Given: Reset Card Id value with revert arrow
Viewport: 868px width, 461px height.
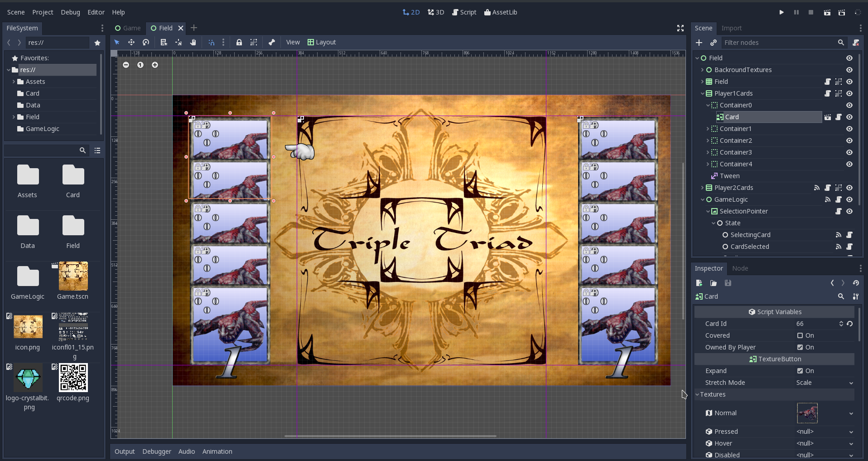Looking at the screenshot, I should pyautogui.click(x=850, y=324).
